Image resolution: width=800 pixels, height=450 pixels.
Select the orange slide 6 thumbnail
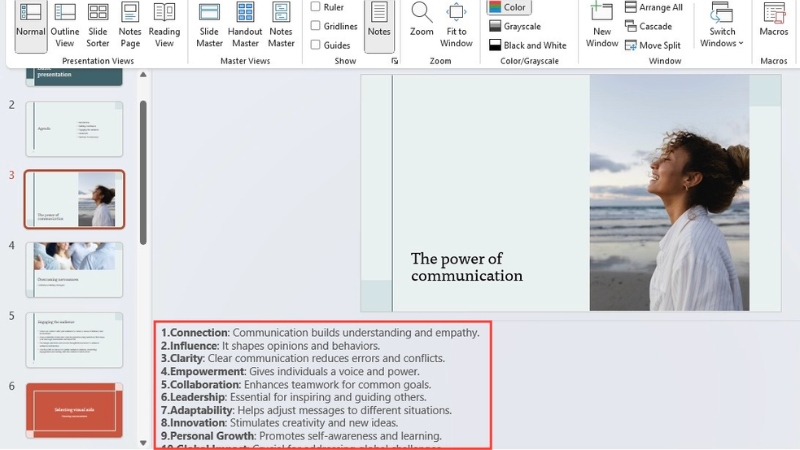74,410
